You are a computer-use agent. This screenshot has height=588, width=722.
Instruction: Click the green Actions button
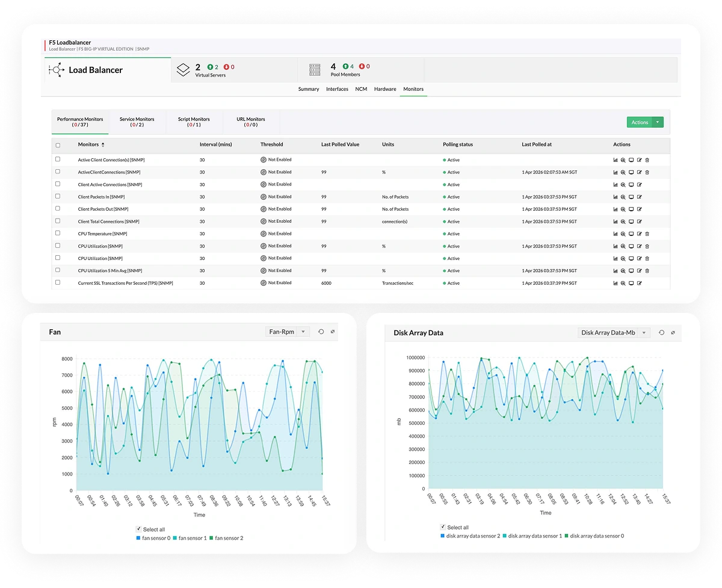tap(640, 122)
